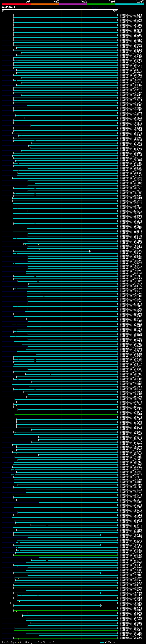The height and width of the screenshot is (644, 146).
Task: Select UniRef100_P93492 label
Action: point(131,273)
